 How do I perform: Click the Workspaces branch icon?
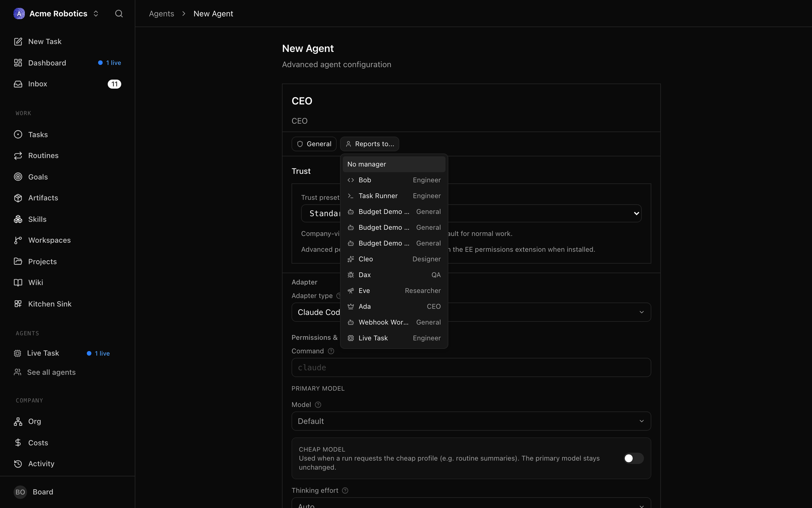click(18, 240)
